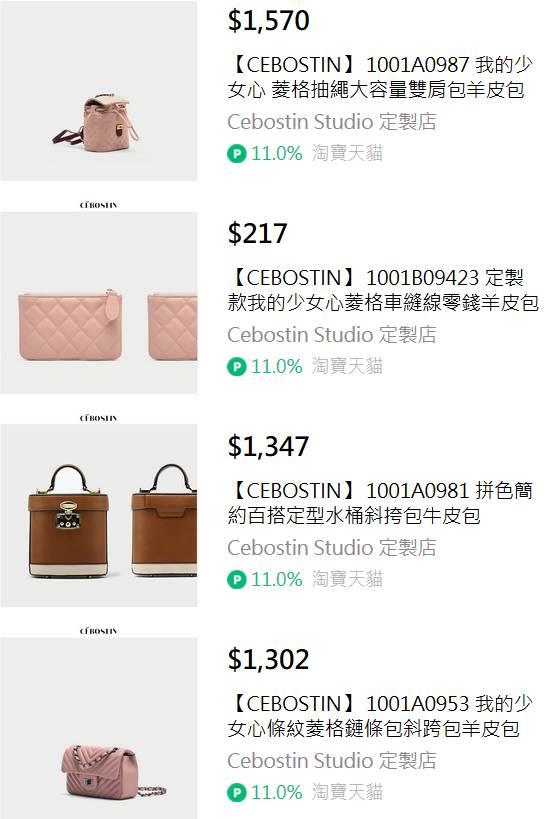
Task: Open pink chevron chain bag thumbnail
Action: pyautogui.click(x=99, y=728)
